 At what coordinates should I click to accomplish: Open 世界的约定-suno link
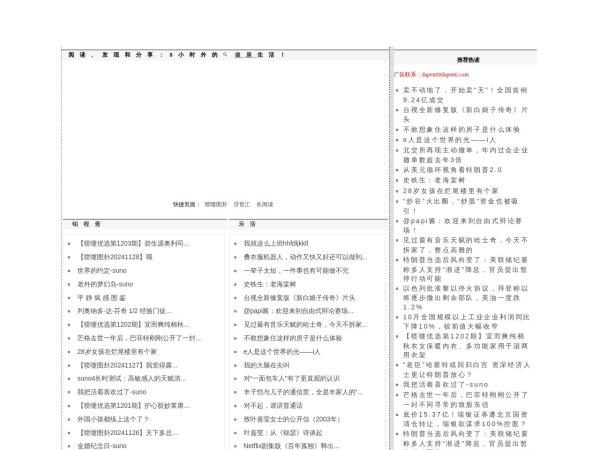pos(102,271)
